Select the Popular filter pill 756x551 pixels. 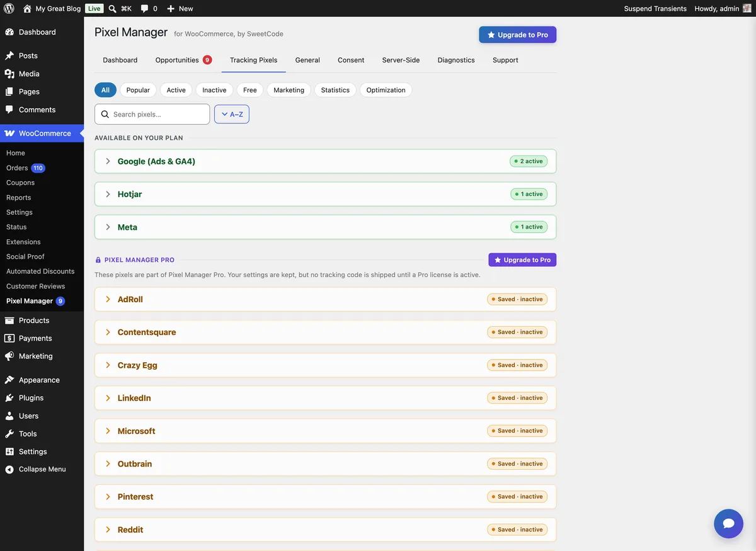(x=138, y=90)
